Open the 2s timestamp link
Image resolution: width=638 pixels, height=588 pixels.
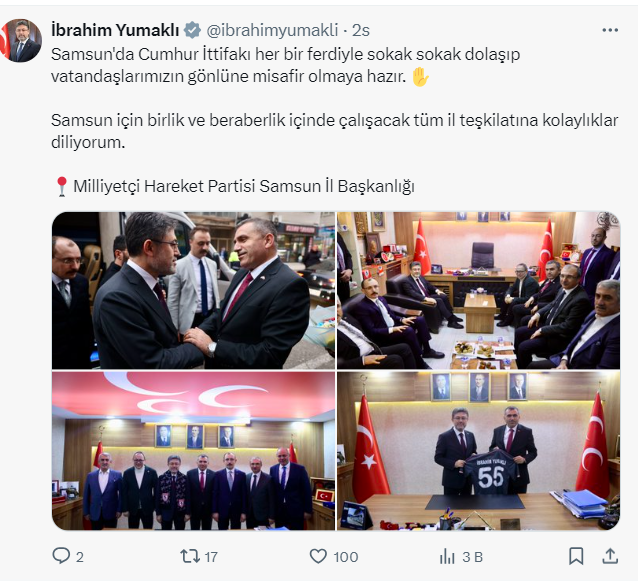coord(361,30)
